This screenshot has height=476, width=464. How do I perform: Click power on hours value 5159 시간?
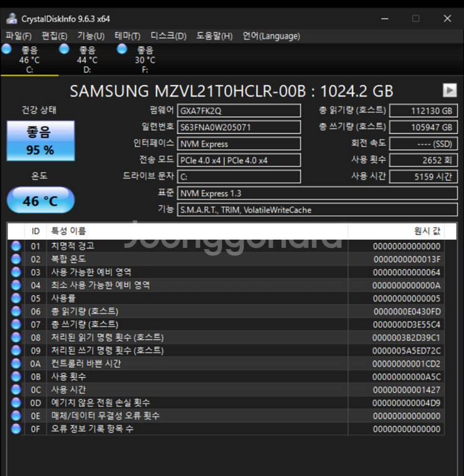point(423,177)
